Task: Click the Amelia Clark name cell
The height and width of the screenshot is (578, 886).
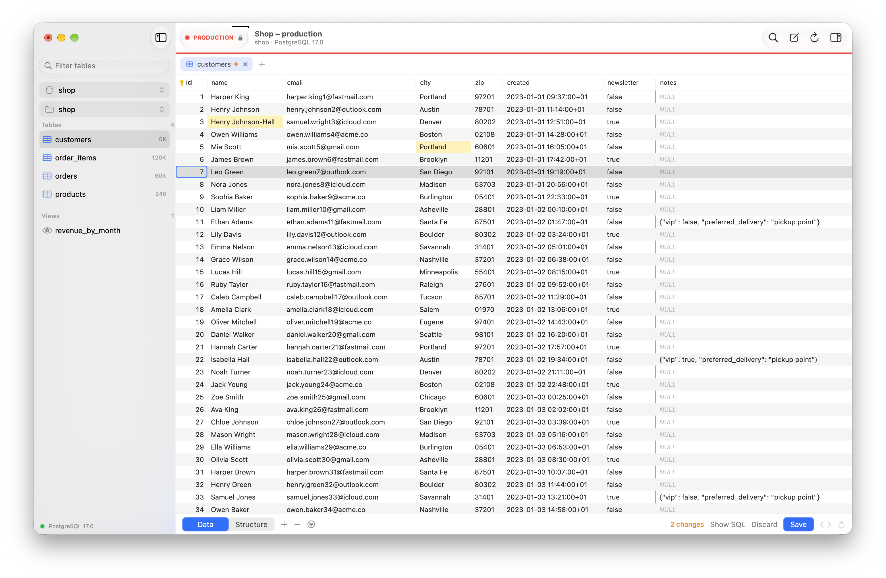Action: (245, 310)
